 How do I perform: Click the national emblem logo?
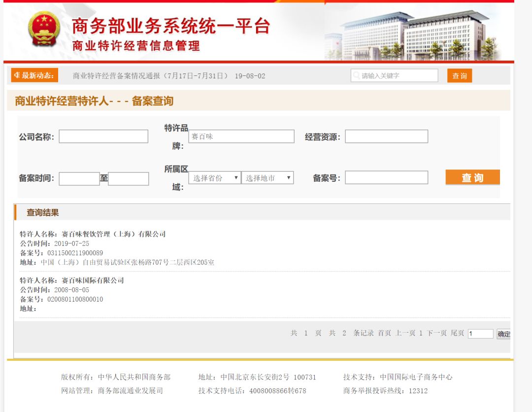click(x=43, y=30)
